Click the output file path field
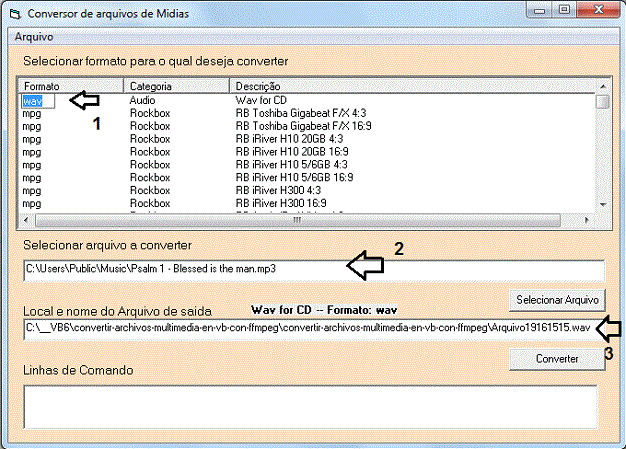626x449 pixels. click(314, 329)
